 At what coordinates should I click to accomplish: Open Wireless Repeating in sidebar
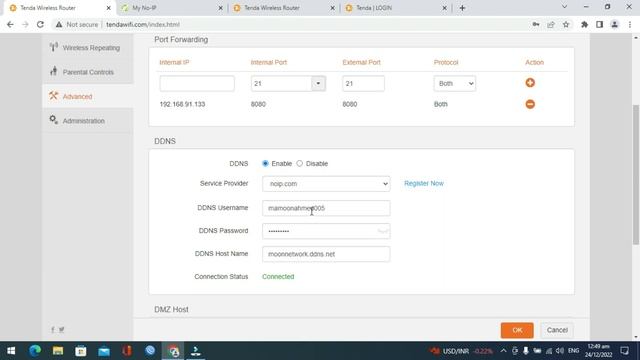(87, 47)
